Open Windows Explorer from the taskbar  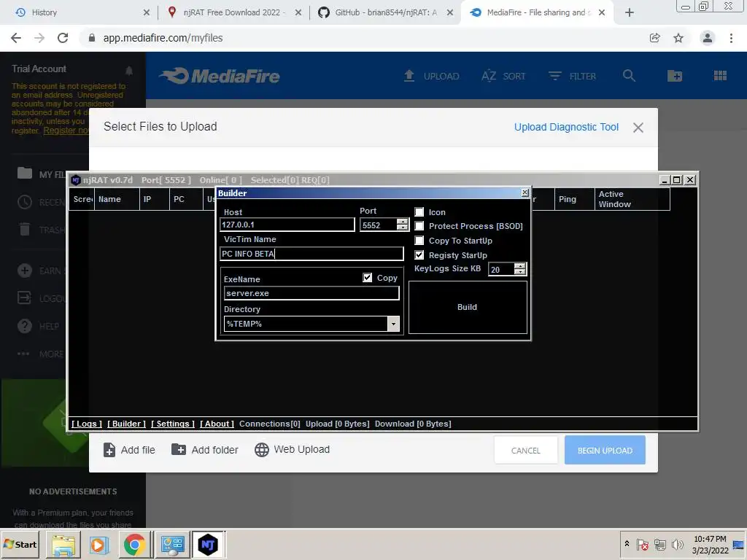(x=63, y=545)
